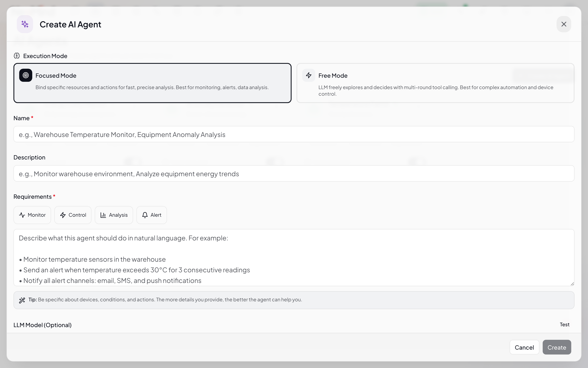The height and width of the screenshot is (368, 588).
Task: Choose the Monitor requirement template
Action: [32, 215]
